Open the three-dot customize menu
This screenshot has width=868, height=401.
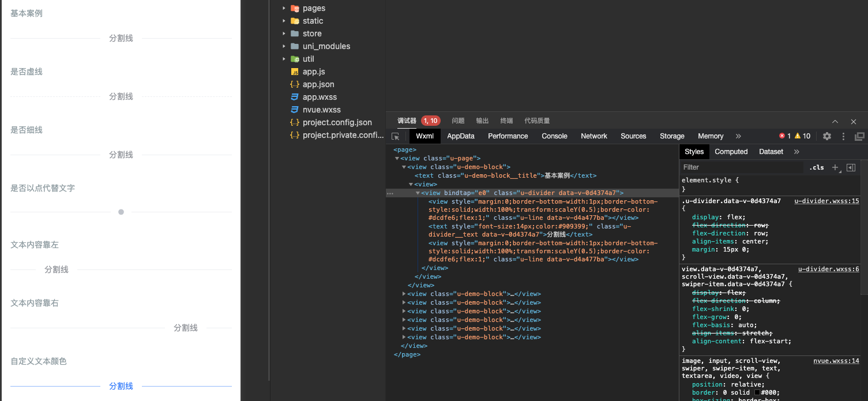(843, 136)
